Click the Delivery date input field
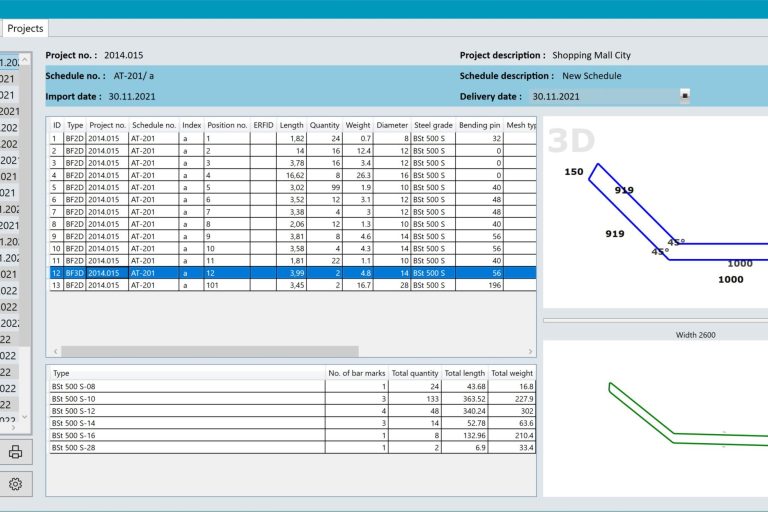The height and width of the screenshot is (512, 768). coord(602,97)
